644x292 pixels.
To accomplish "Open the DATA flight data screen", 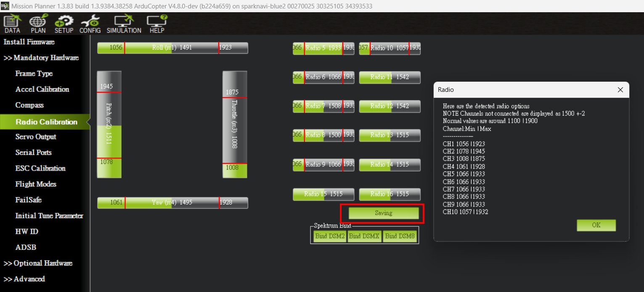I will tap(12, 24).
